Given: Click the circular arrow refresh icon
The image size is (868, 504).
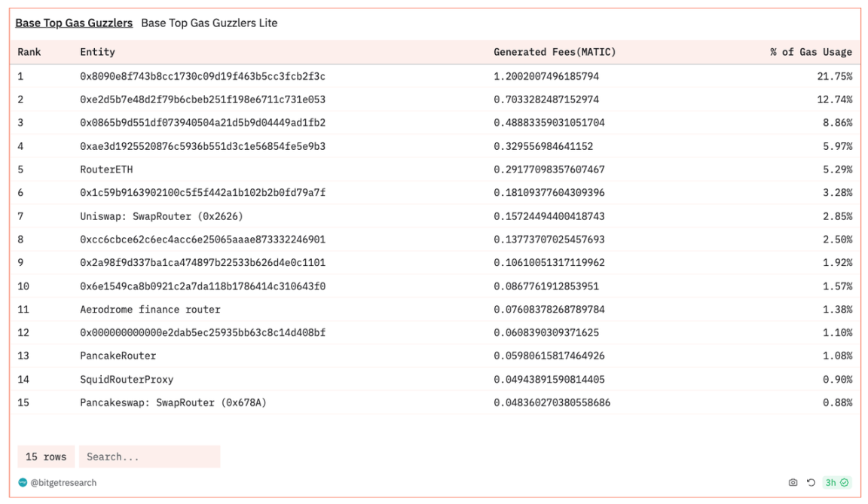Looking at the screenshot, I should [x=811, y=483].
